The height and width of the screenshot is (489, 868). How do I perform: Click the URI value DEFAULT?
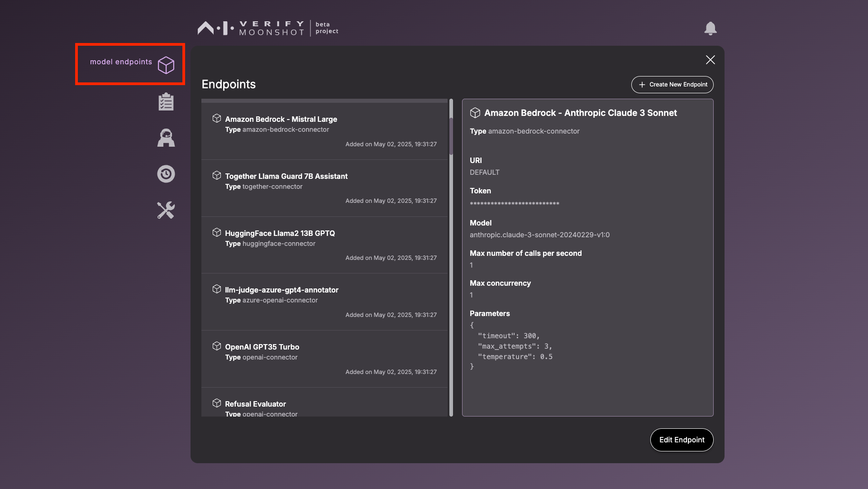[485, 173]
